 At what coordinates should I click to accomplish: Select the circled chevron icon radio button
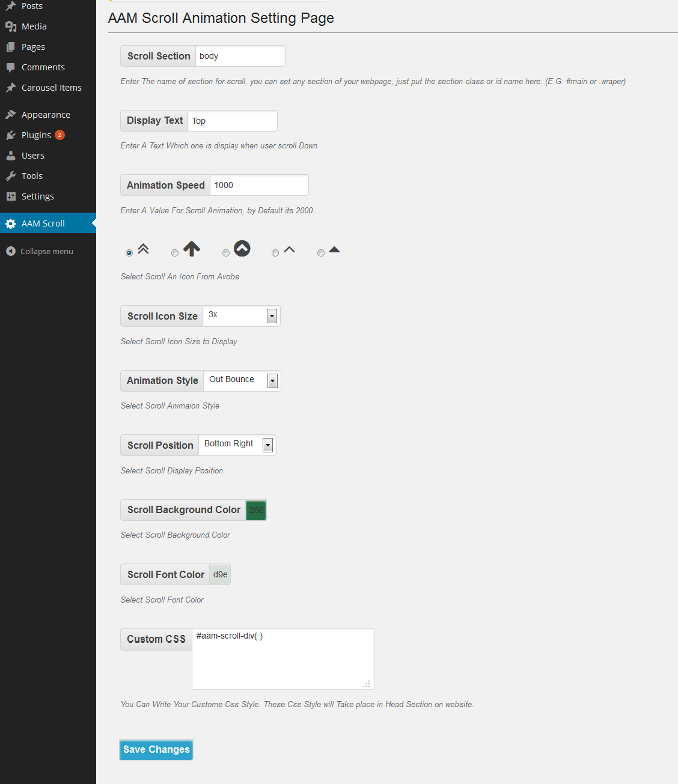coord(226,253)
